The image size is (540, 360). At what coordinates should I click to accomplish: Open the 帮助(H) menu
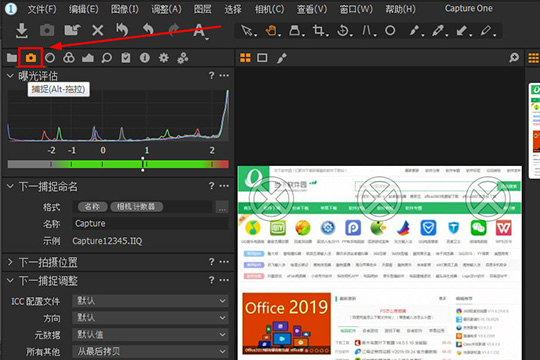[400, 9]
